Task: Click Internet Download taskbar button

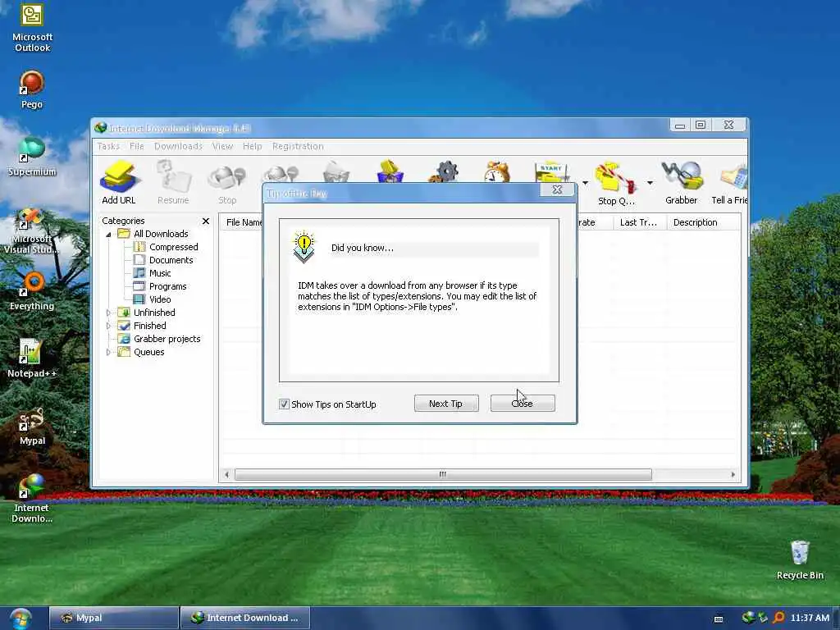Action: pos(244,618)
